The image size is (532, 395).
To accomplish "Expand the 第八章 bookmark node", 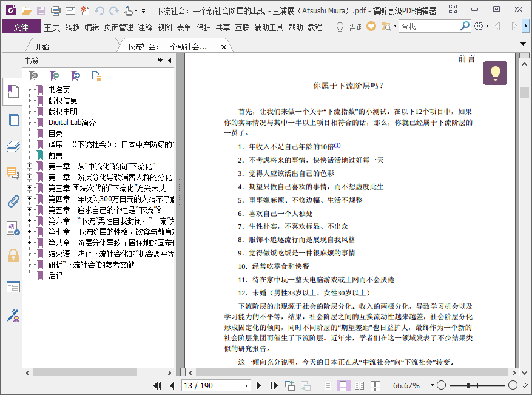I will tap(29, 242).
